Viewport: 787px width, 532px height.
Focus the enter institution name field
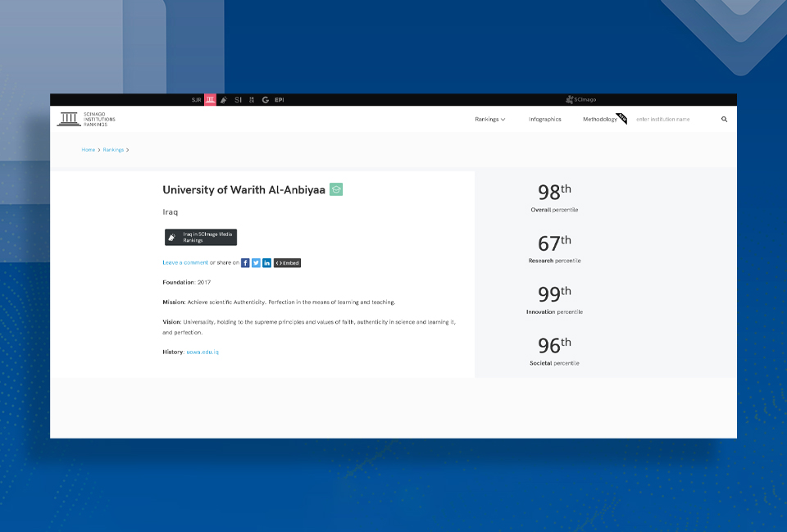pyautogui.click(x=674, y=120)
